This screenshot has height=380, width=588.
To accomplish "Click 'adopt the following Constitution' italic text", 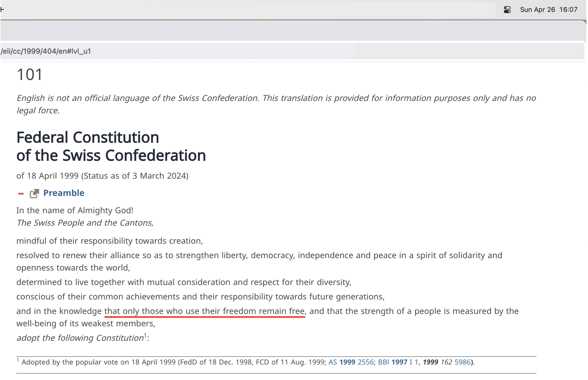I will pyautogui.click(x=80, y=338).
